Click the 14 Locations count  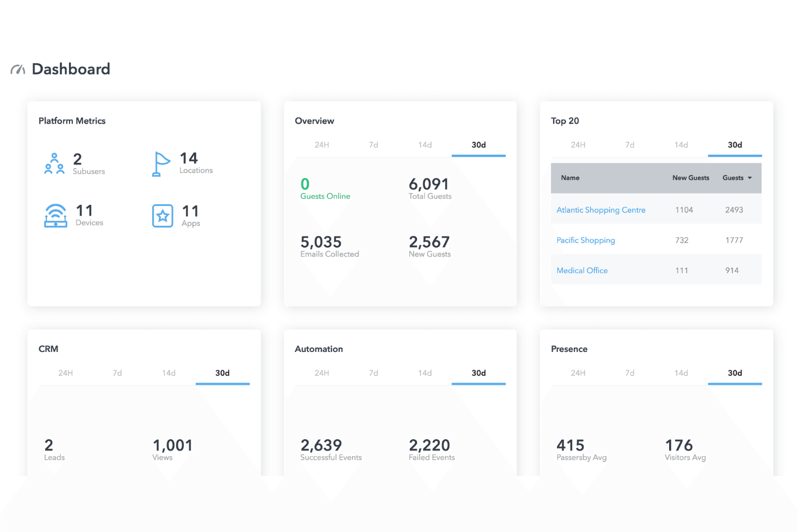[189, 158]
